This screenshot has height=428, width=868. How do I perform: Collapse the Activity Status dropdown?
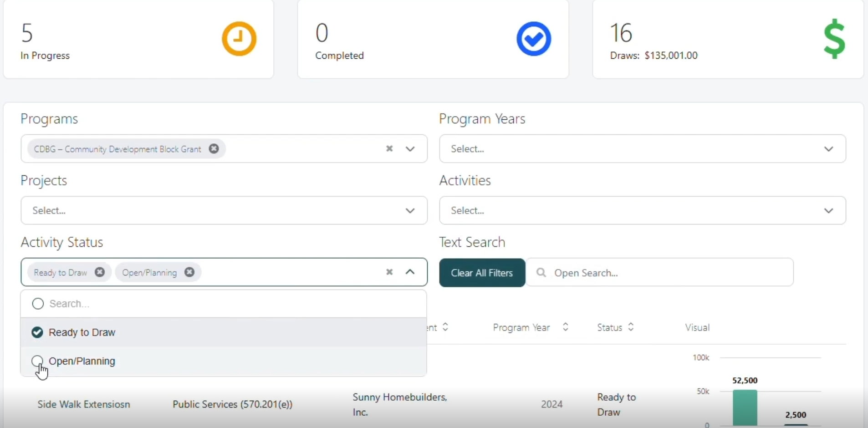tap(410, 272)
